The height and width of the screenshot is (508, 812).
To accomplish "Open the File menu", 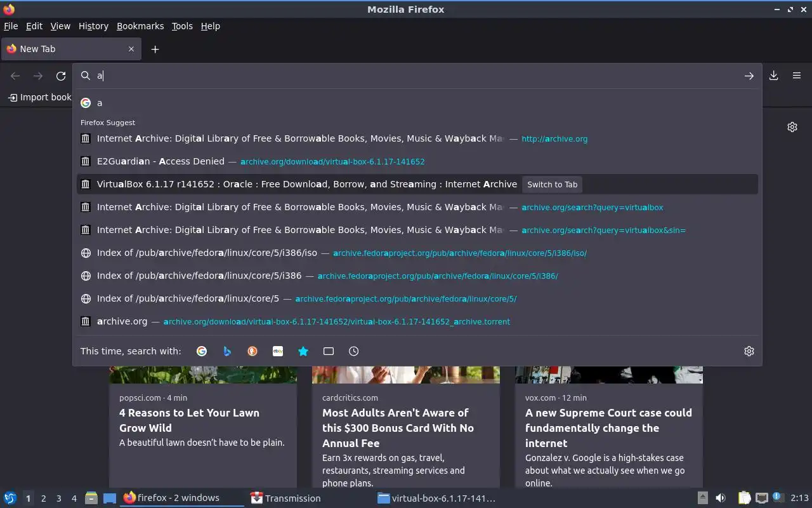I will click(x=11, y=26).
